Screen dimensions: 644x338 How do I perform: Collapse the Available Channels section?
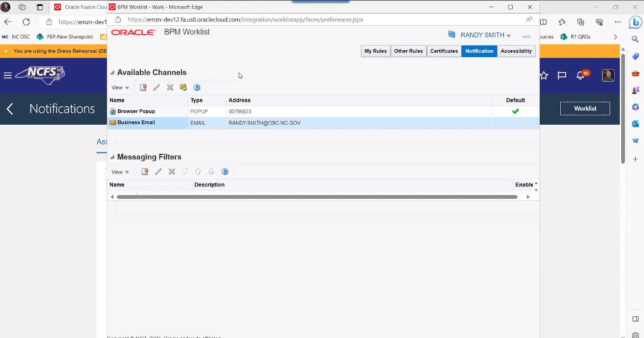[112, 72]
